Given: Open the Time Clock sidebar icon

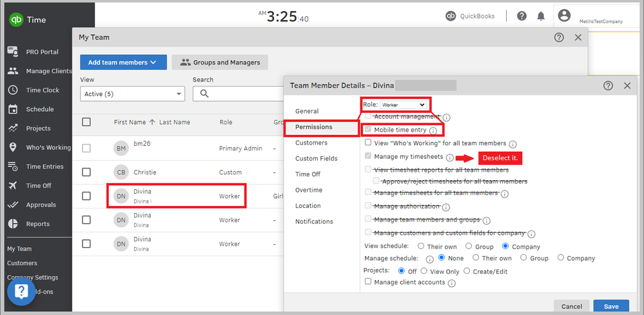Looking at the screenshot, I should point(13,90).
